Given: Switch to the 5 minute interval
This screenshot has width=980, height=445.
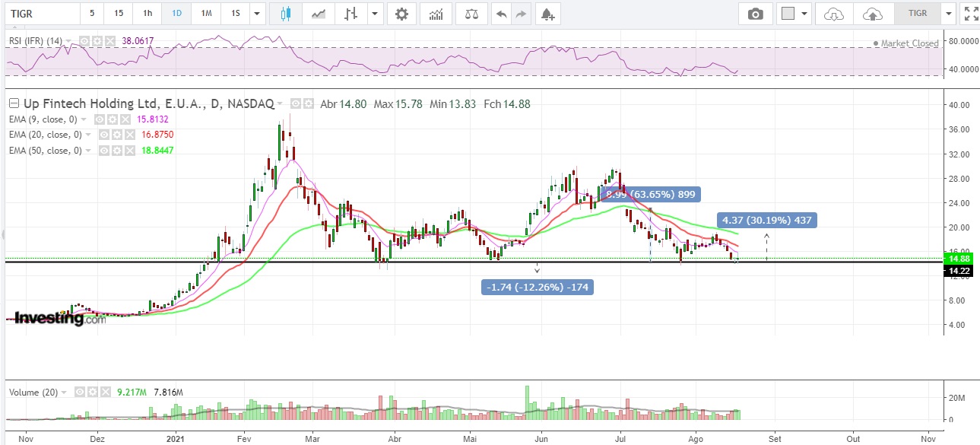Looking at the screenshot, I should coord(92,14).
